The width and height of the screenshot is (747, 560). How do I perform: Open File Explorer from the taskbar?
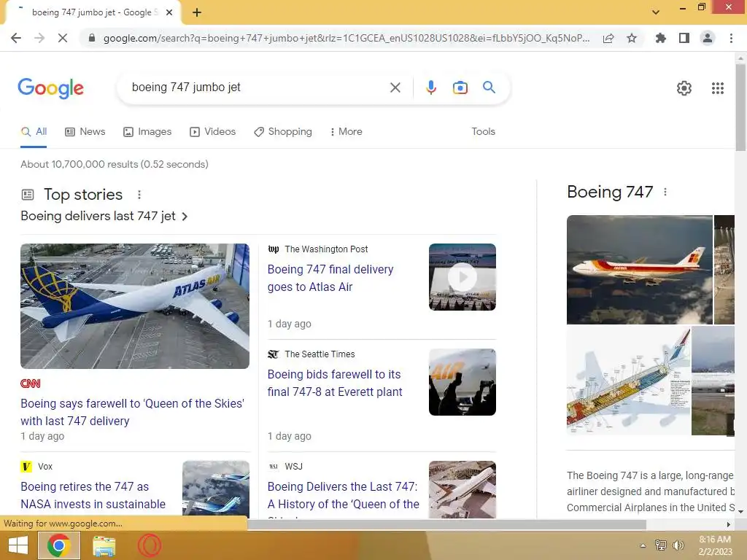coord(104,545)
